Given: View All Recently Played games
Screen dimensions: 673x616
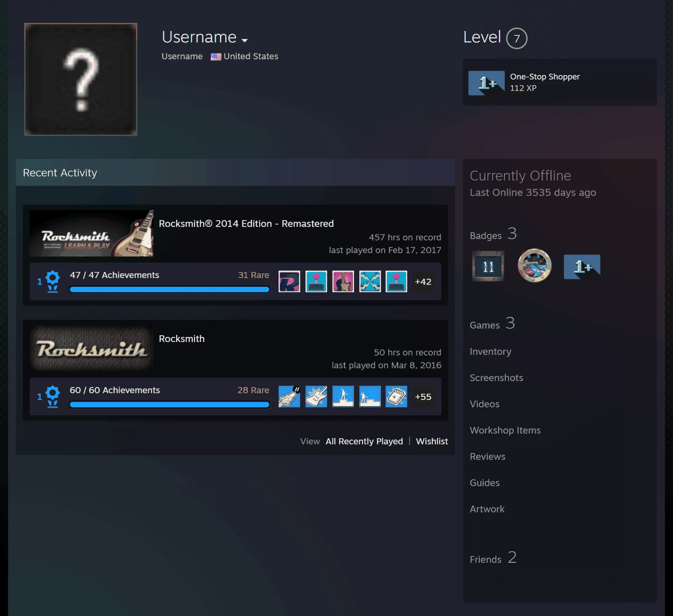Looking at the screenshot, I should point(364,441).
